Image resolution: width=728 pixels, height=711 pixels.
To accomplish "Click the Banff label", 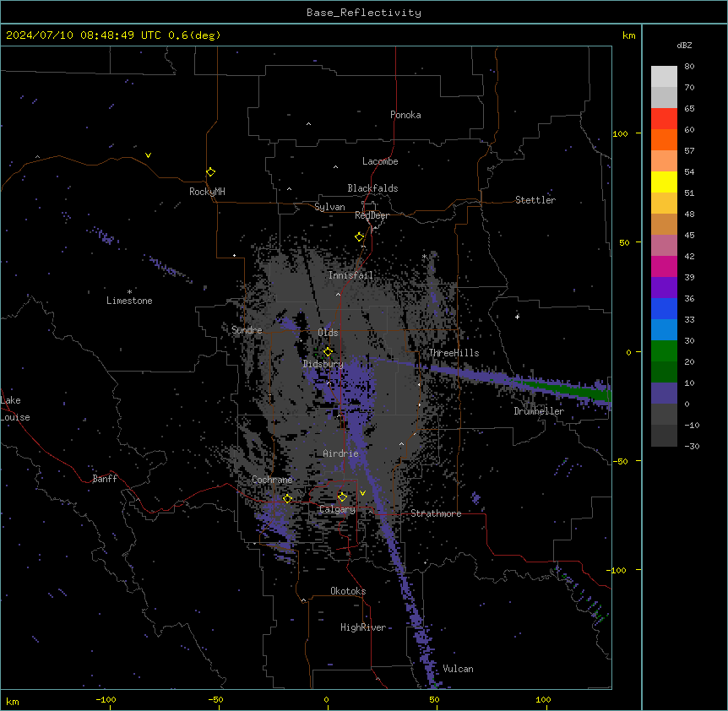I will pyautogui.click(x=105, y=479).
